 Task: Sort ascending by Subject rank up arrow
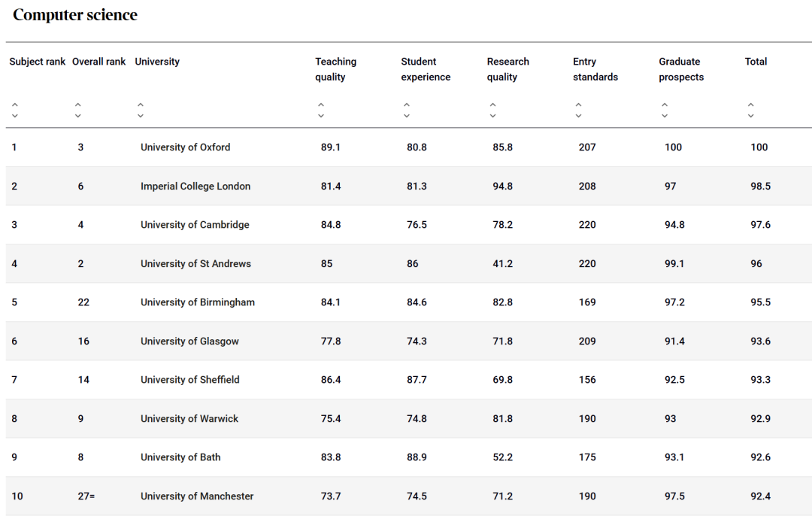[15, 105]
